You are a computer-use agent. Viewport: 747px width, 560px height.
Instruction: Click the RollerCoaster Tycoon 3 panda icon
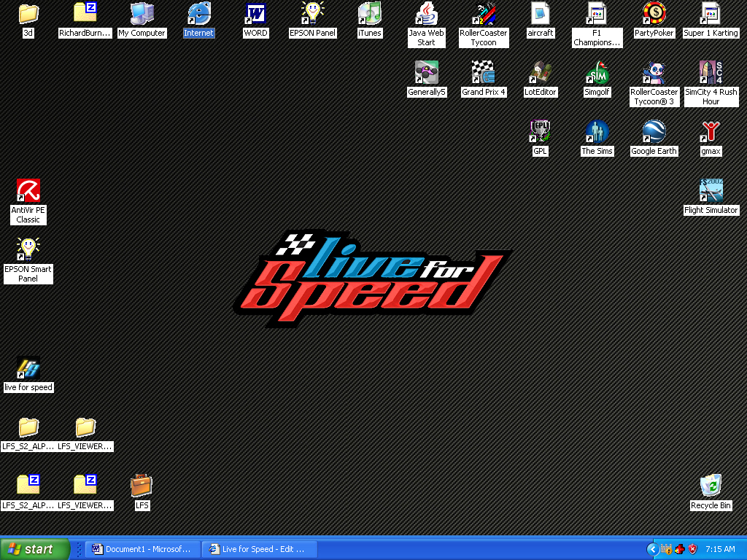(x=654, y=73)
